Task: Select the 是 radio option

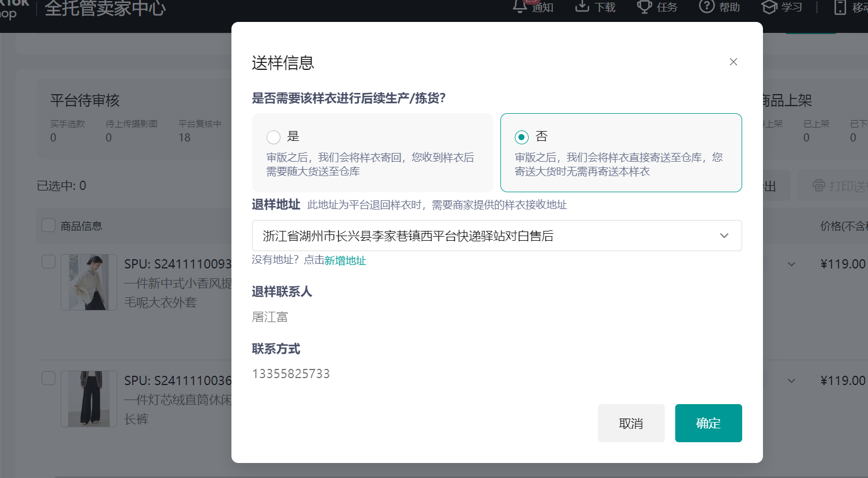Action: click(274, 137)
